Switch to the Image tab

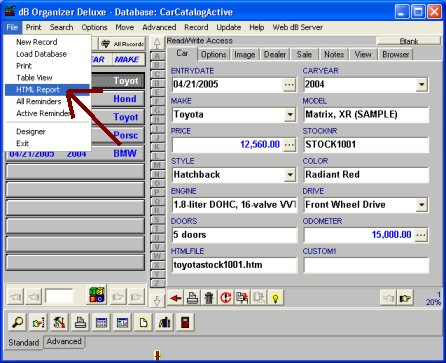(x=245, y=55)
